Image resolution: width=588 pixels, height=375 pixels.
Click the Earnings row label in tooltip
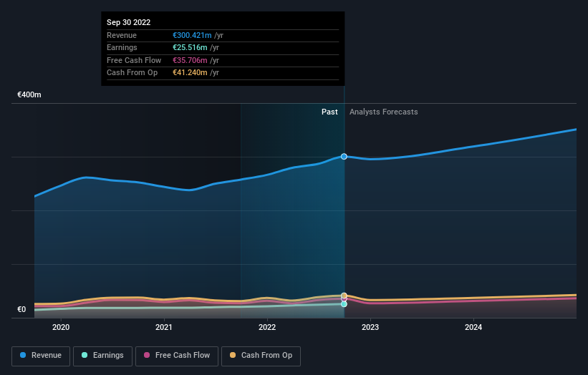pos(122,47)
